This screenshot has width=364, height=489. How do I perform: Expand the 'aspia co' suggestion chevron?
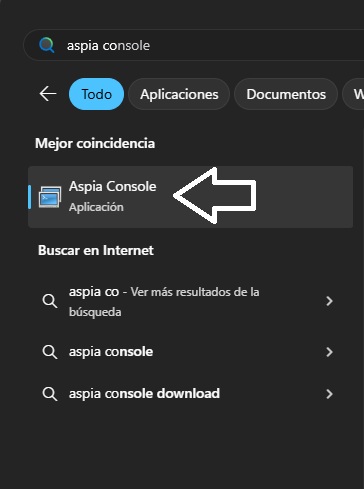tap(329, 301)
